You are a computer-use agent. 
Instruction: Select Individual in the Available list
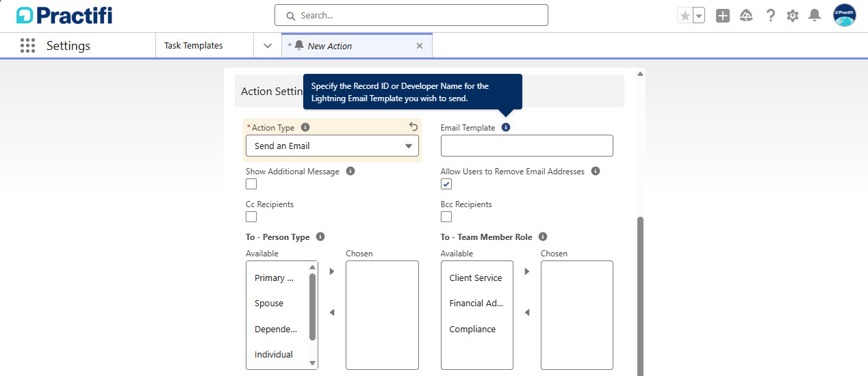[277, 354]
